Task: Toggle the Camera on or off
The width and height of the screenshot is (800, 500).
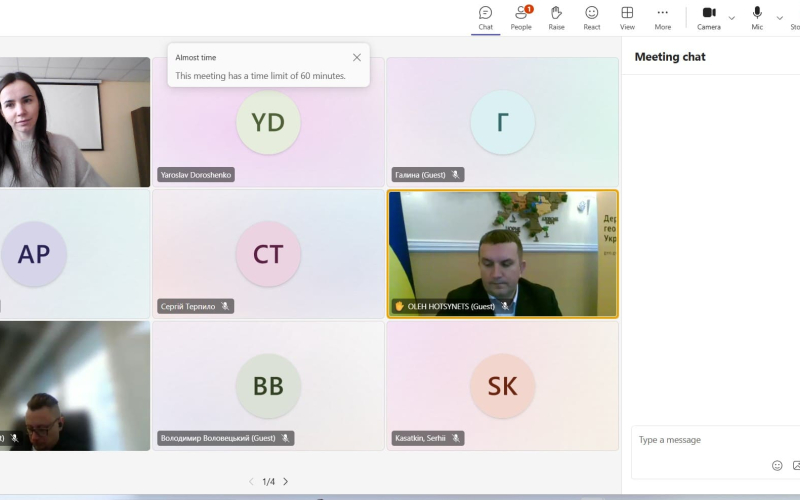Action: tap(709, 17)
